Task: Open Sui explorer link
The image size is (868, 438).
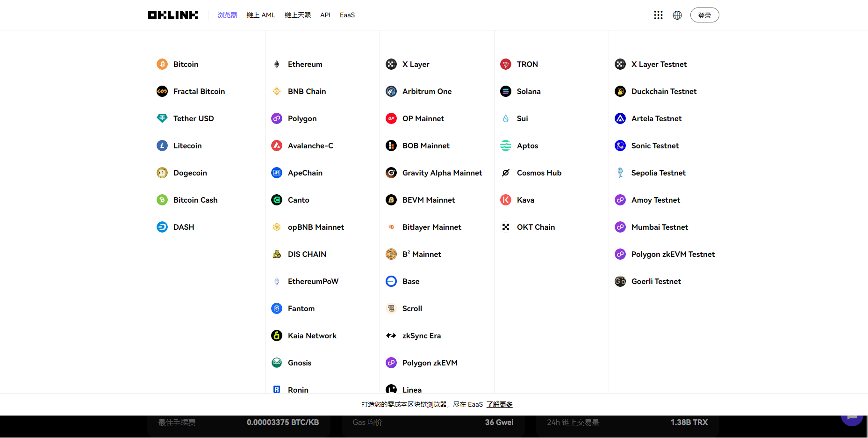Action: (x=522, y=118)
